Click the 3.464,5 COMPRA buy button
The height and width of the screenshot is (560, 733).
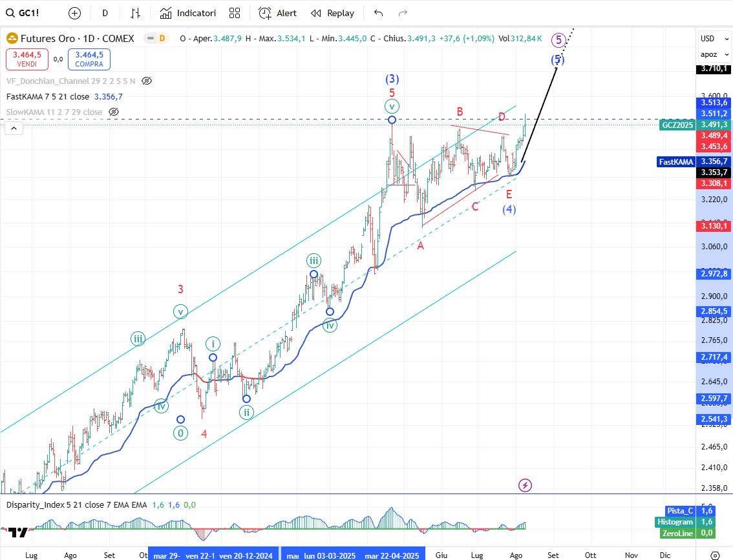89,59
